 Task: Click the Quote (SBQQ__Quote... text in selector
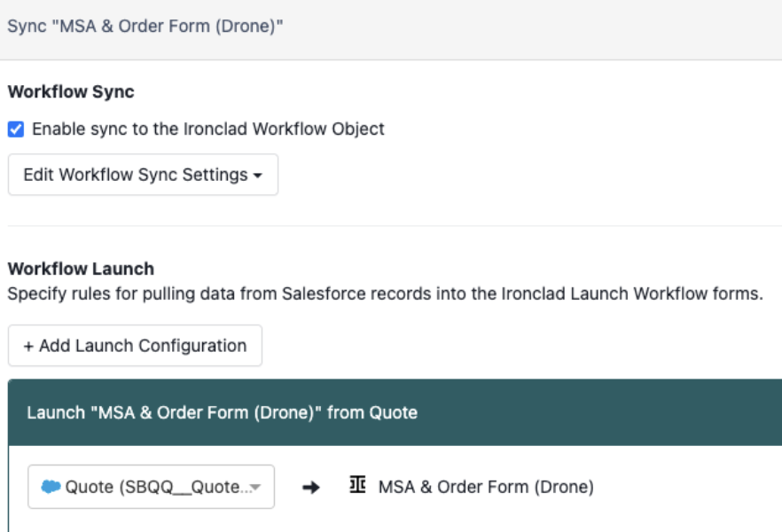(157, 487)
